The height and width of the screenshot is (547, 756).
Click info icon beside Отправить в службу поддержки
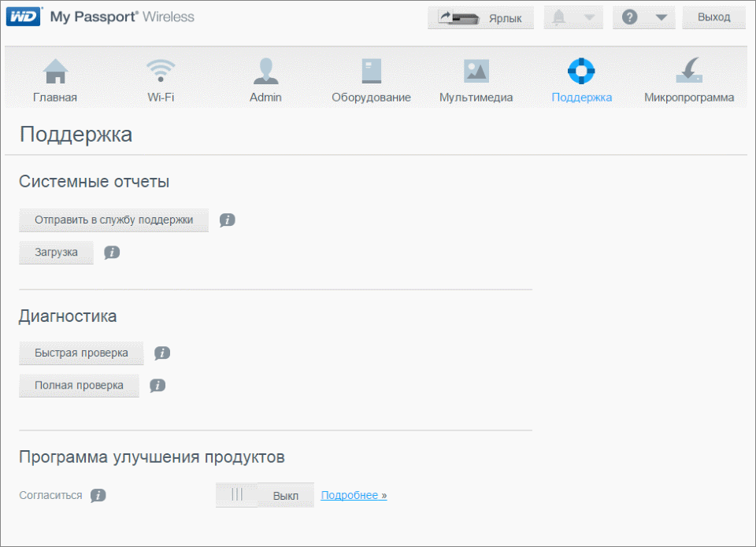coord(228,220)
